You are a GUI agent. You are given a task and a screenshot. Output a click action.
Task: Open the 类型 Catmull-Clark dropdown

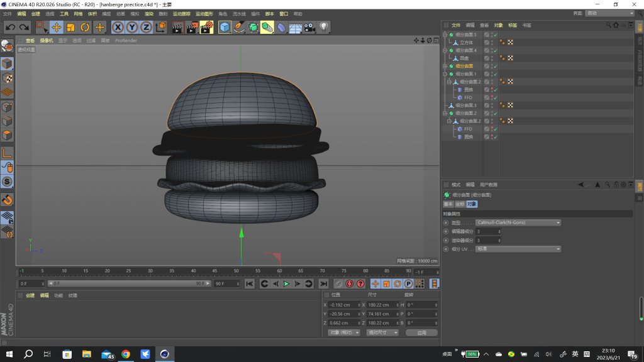click(518, 222)
